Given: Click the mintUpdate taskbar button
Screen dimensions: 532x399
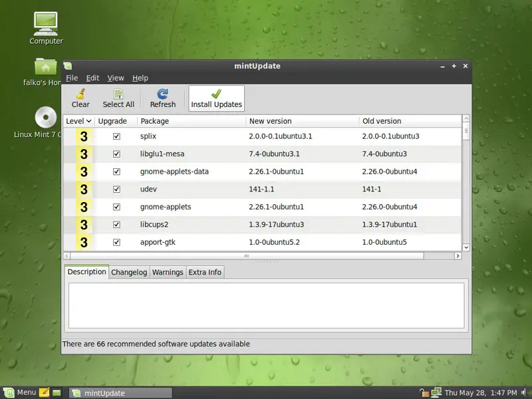Looking at the screenshot, I should [121, 393].
